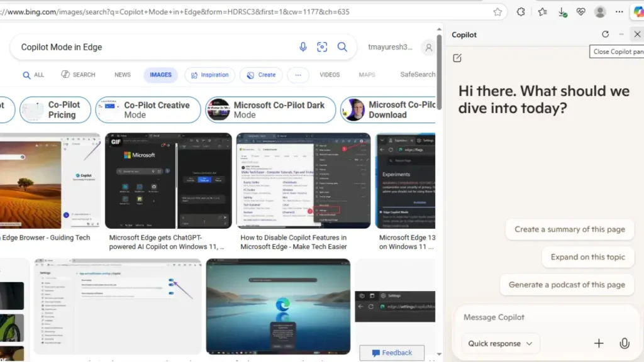Click Expand on this topic suggestion
The height and width of the screenshot is (362, 644).
(588, 257)
